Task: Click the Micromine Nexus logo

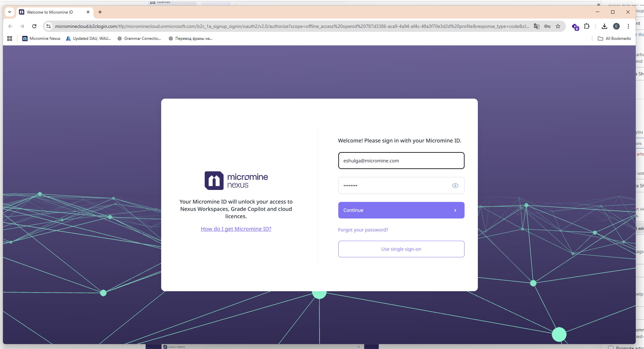Action: [236, 181]
